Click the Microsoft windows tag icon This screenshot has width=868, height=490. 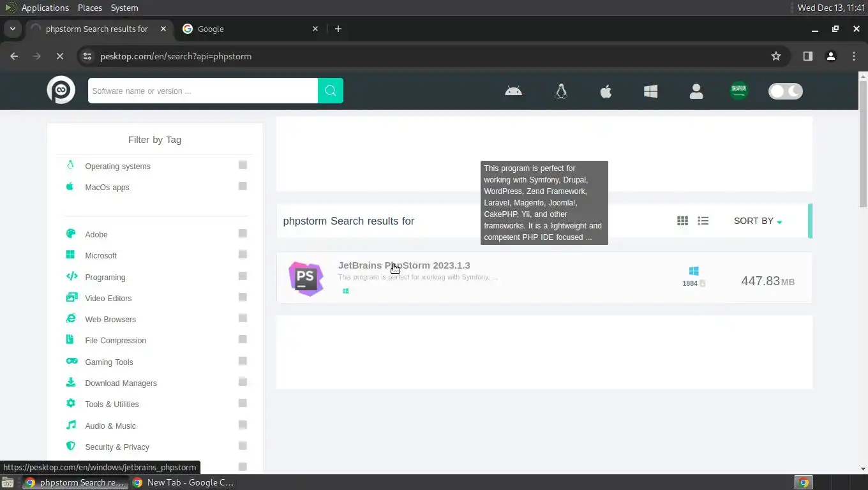point(71,255)
